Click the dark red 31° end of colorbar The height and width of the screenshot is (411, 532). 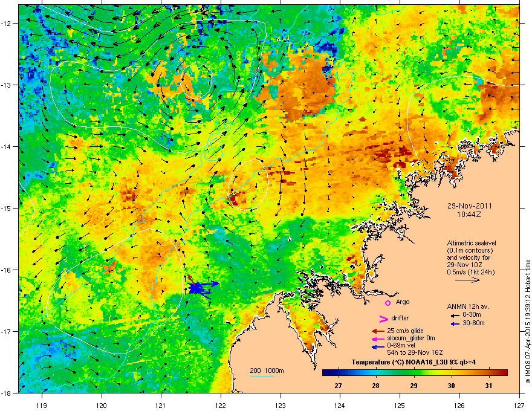pos(502,373)
